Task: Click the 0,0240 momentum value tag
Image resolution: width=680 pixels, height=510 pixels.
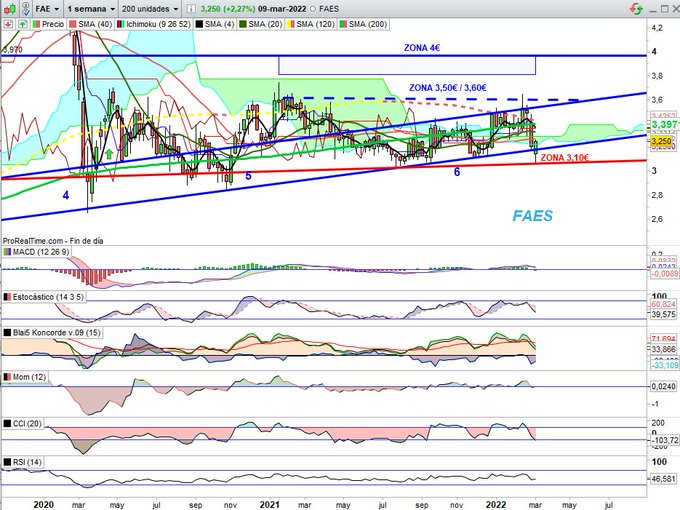Action: (664, 386)
